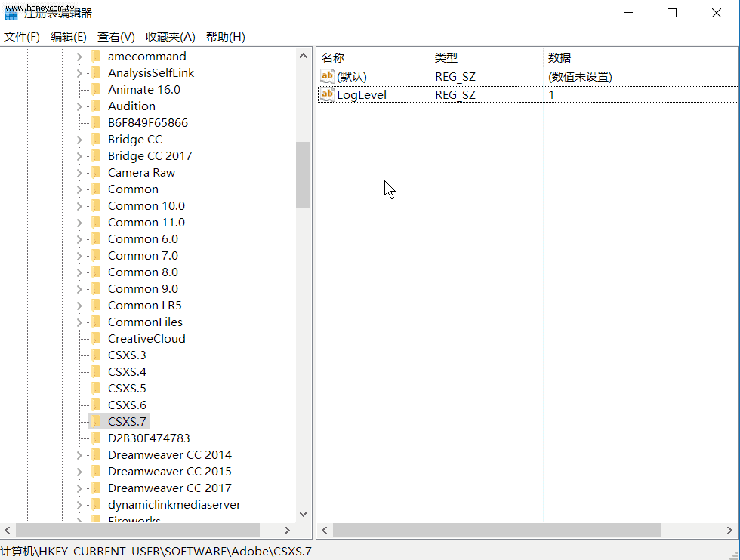Click the data value 1 of LogLevel

(x=551, y=95)
